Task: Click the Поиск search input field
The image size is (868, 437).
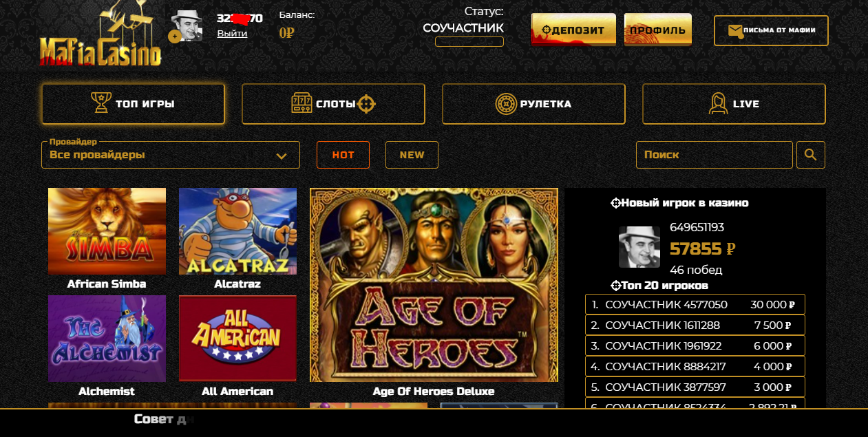Action: click(714, 155)
